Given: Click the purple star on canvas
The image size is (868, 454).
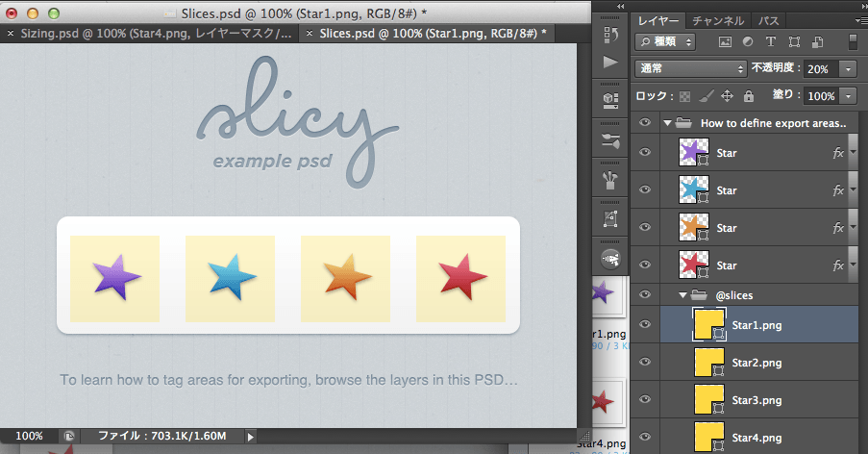Looking at the screenshot, I should pyautogui.click(x=116, y=278).
